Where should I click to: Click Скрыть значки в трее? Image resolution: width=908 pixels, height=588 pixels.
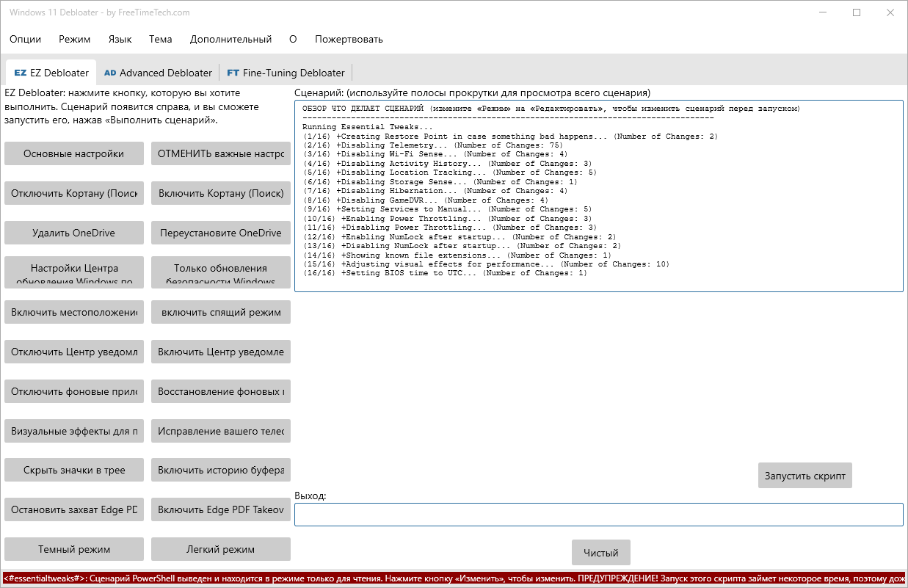73,470
